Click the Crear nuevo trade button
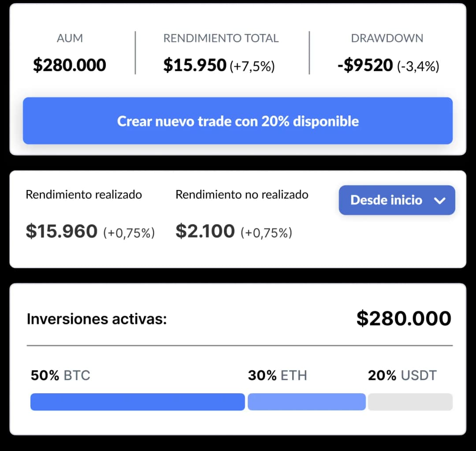Screen dimensions: 476x451 (x=238, y=121)
